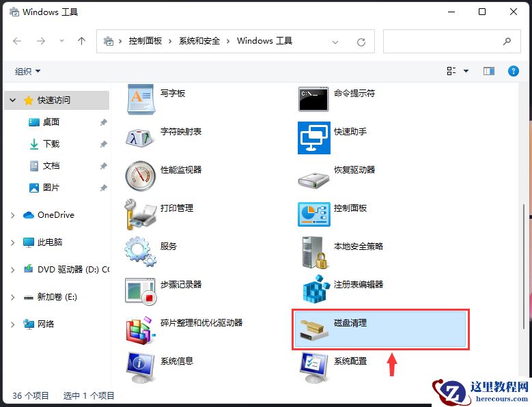Unpin 图片 using its pin icon
Viewport: 532px width, 407px height.
coord(103,188)
